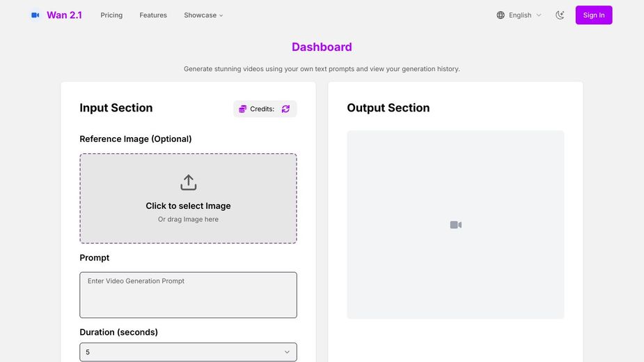This screenshot has width=644, height=362.
Task: Click the credits coin stack icon
Action: click(x=242, y=109)
